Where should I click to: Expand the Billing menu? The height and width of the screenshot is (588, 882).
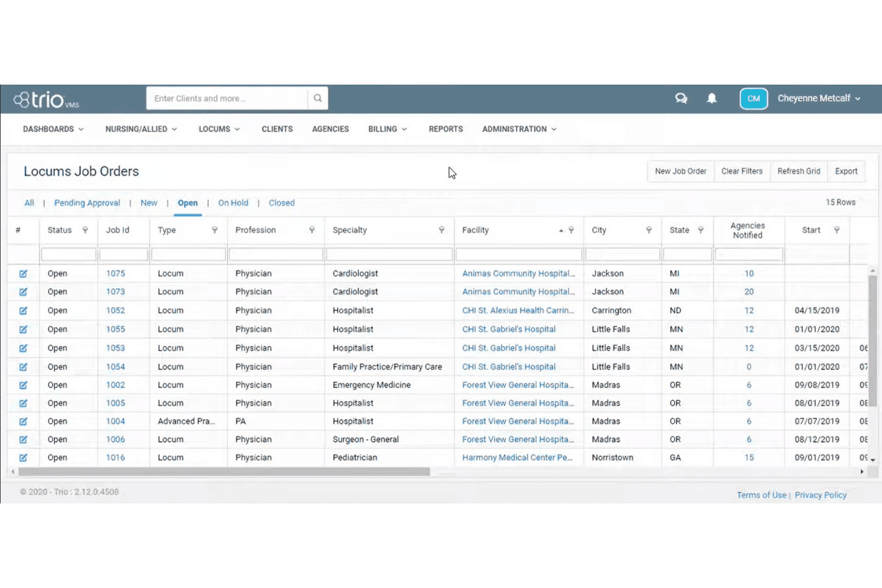pos(387,129)
